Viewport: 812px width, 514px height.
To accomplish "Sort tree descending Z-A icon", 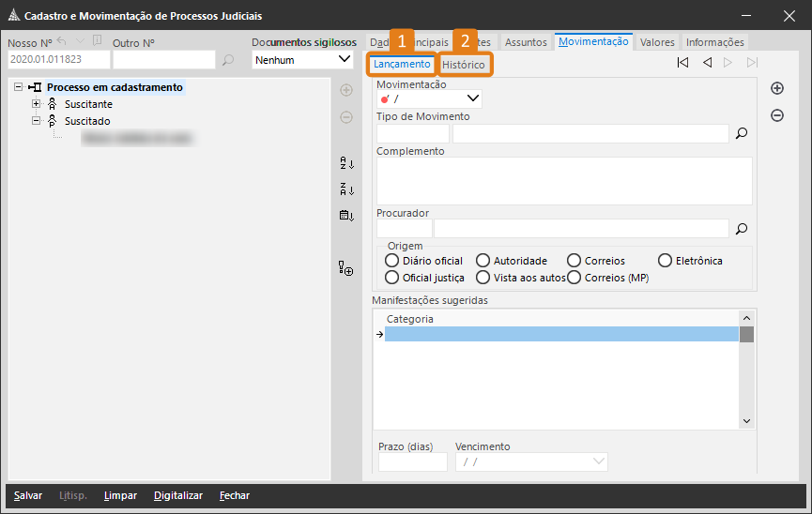I will 346,189.
